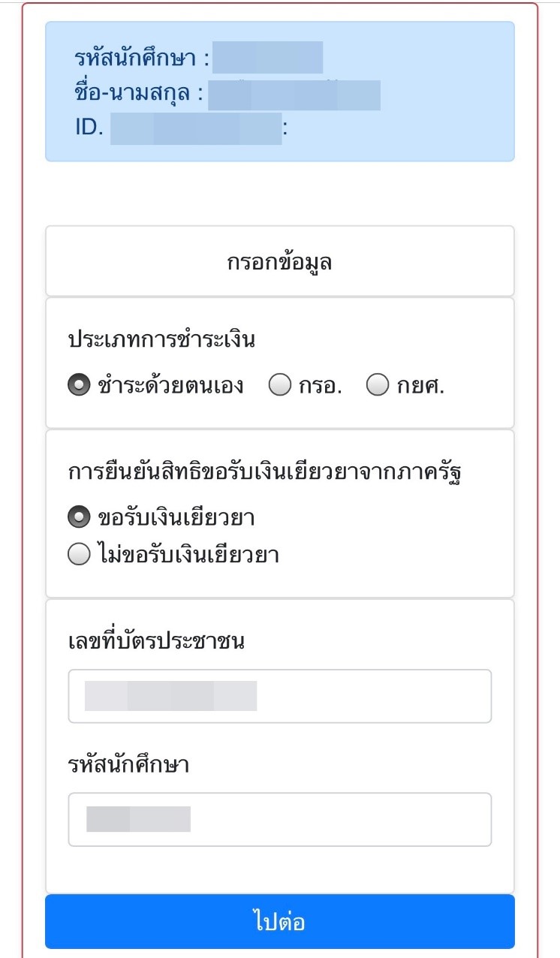Focus the รหัสนักศึกษา text box in form

[x=280, y=819]
